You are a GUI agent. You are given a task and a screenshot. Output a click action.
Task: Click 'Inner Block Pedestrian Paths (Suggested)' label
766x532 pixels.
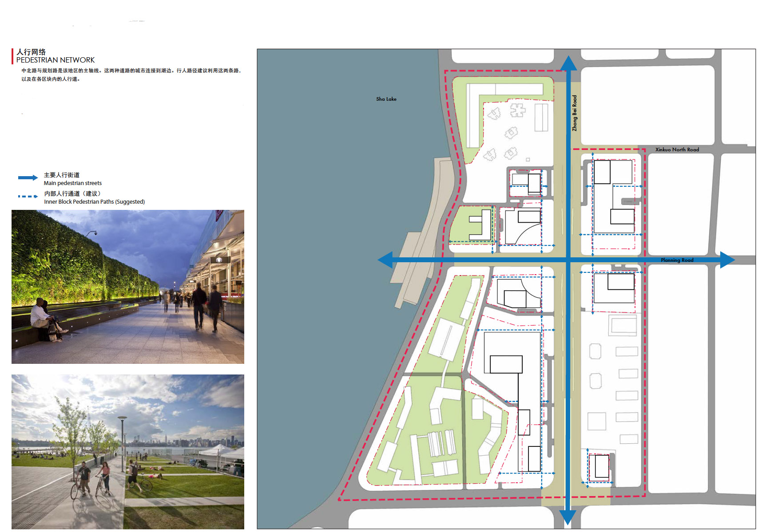click(x=95, y=202)
